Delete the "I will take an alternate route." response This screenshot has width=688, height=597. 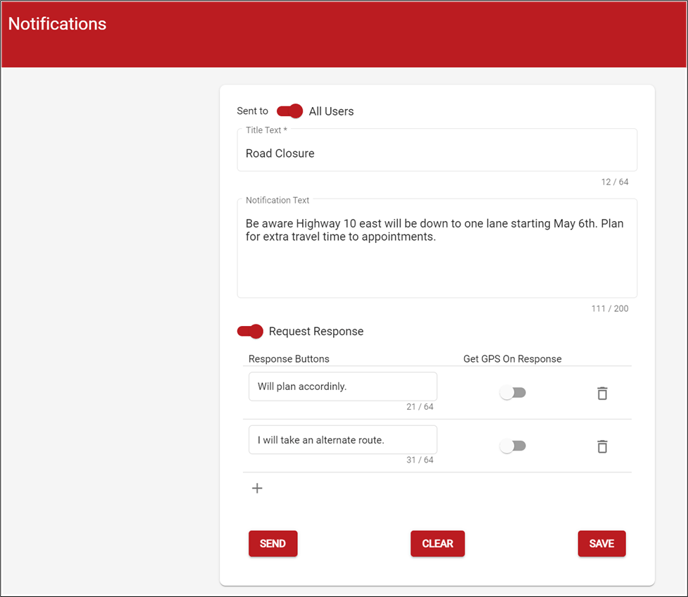point(602,446)
